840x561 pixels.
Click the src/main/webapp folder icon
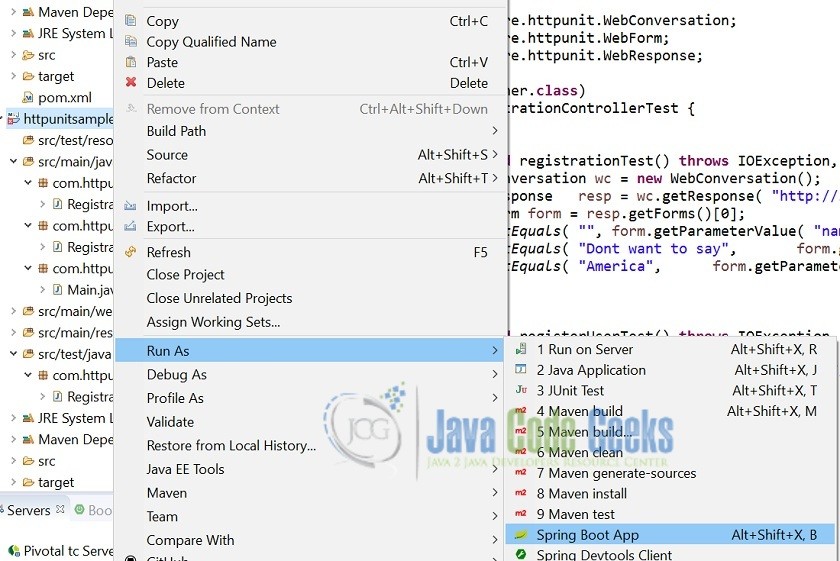[28, 311]
